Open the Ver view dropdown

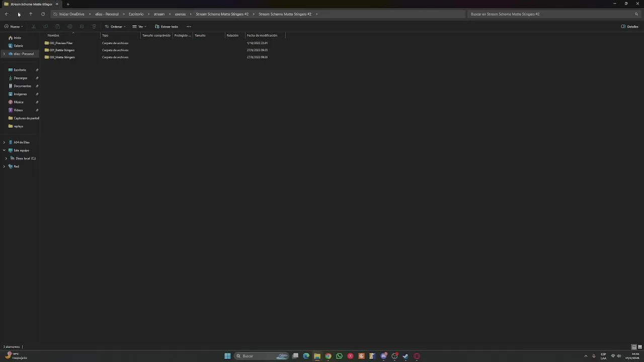pyautogui.click(x=139, y=27)
